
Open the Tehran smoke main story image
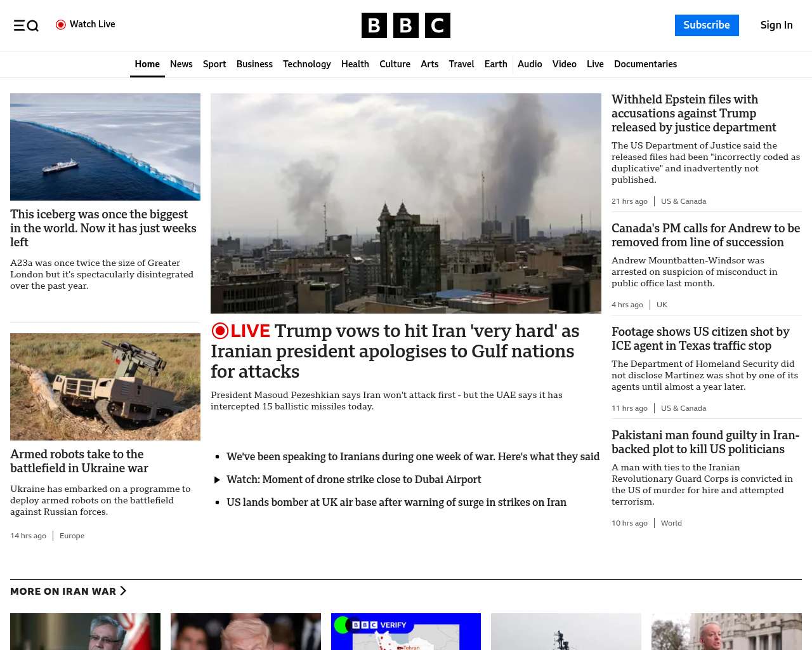click(406, 203)
